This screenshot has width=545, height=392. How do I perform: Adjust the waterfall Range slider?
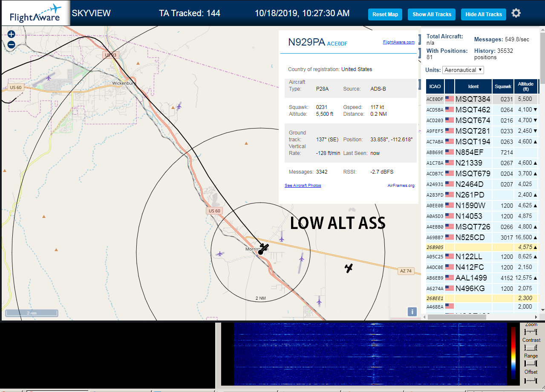coord(531,363)
